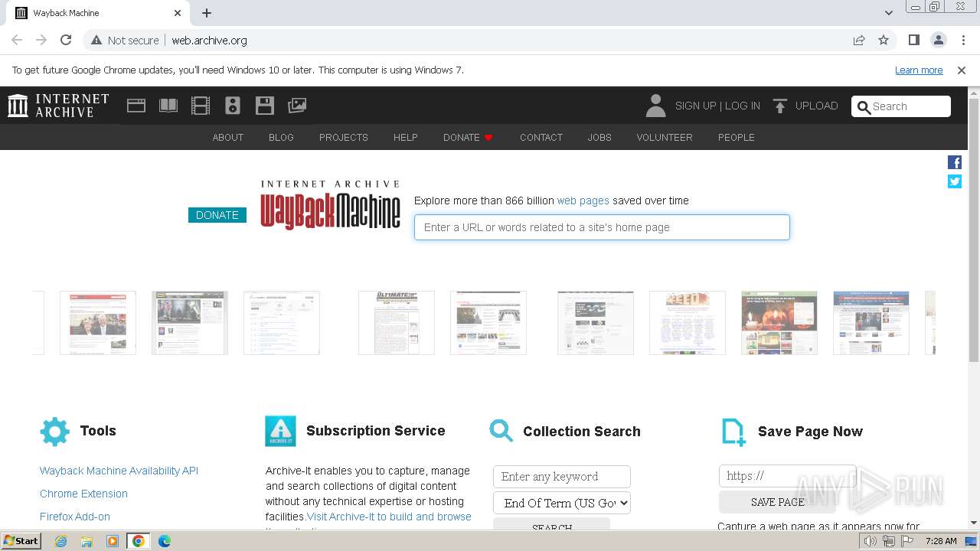Click the taskbar volume icon
The width and height of the screenshot is (980, 551).
870,541
